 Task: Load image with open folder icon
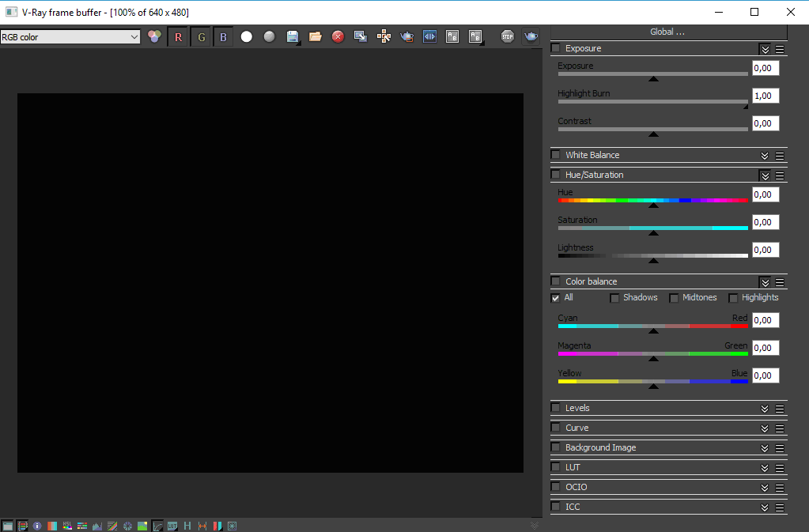316,36
